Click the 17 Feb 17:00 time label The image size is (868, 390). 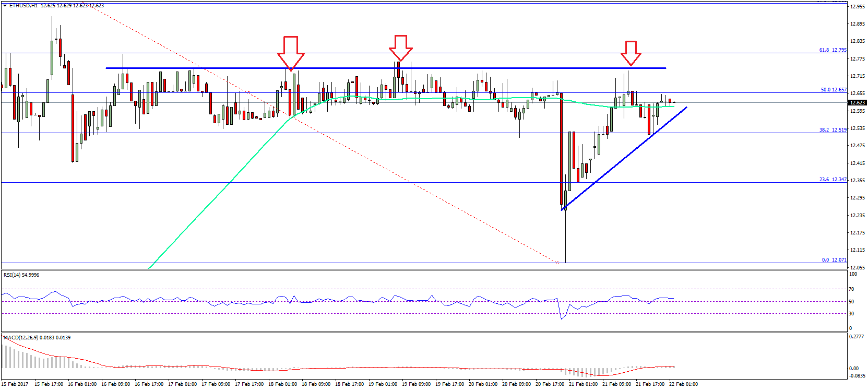[x=249, y=384]
